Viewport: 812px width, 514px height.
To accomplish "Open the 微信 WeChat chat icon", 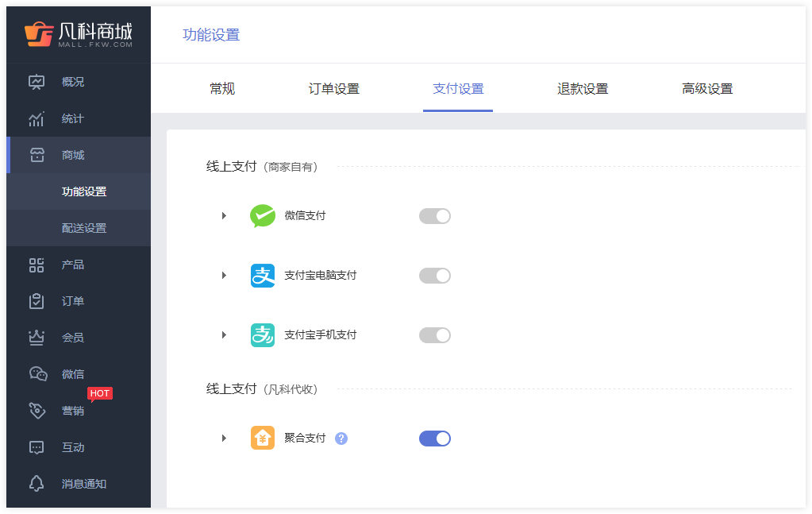I will pos(38,373).
